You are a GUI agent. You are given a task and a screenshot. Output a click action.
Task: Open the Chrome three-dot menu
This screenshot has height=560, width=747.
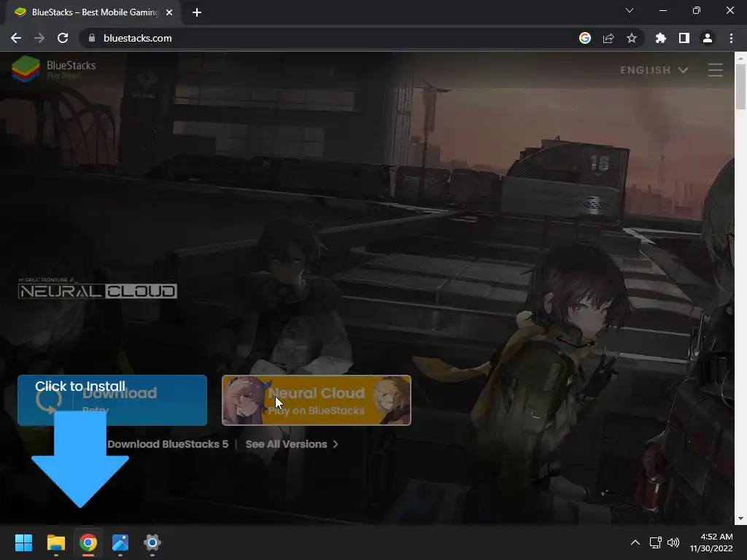[x=731, y=38]
